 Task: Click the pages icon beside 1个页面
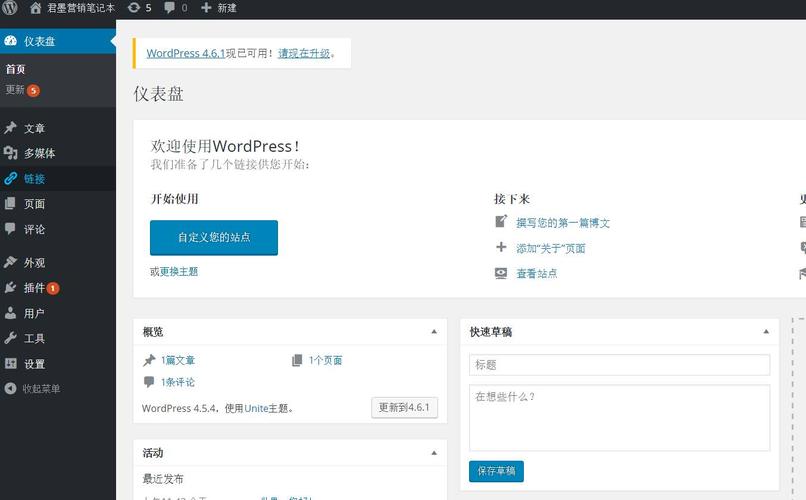(297, 360)
